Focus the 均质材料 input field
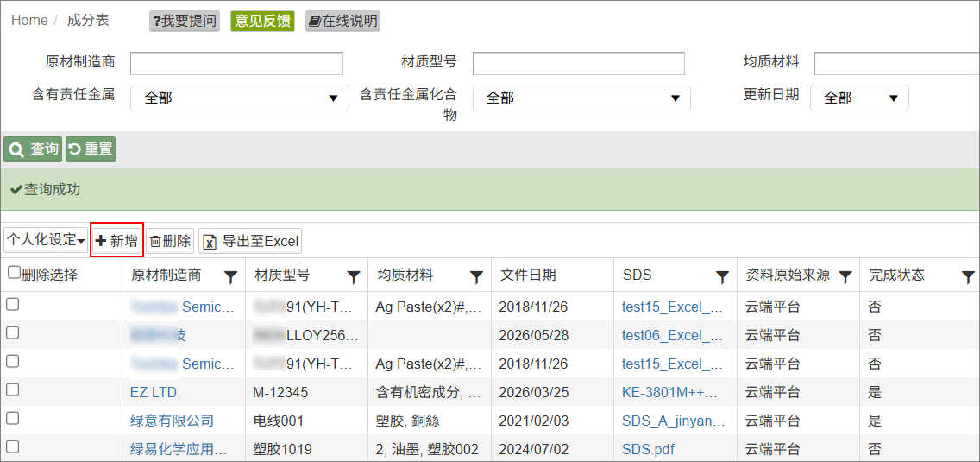This screenshot has height=462, width=980. coord(897,63)
